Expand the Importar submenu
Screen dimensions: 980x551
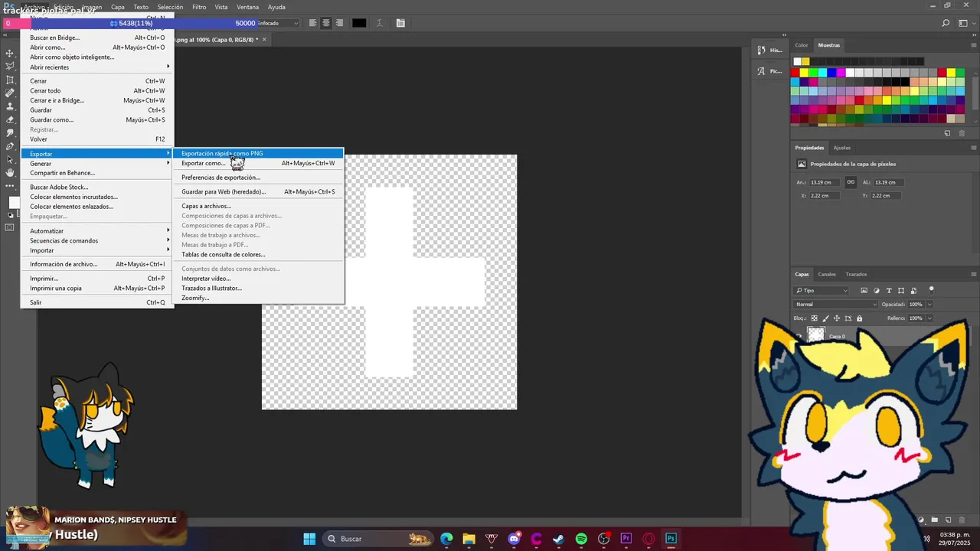[98, 250]
